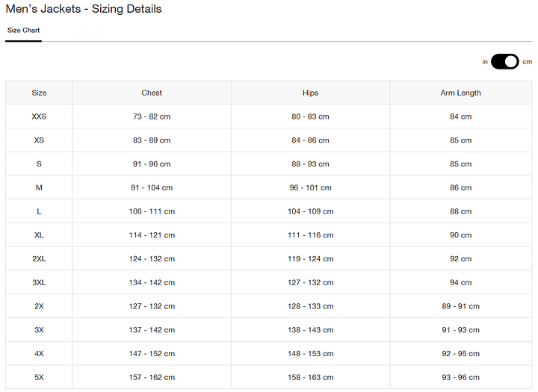
Task: Click the XS chest value 83 - 89 cm
Action: [152, 140]
